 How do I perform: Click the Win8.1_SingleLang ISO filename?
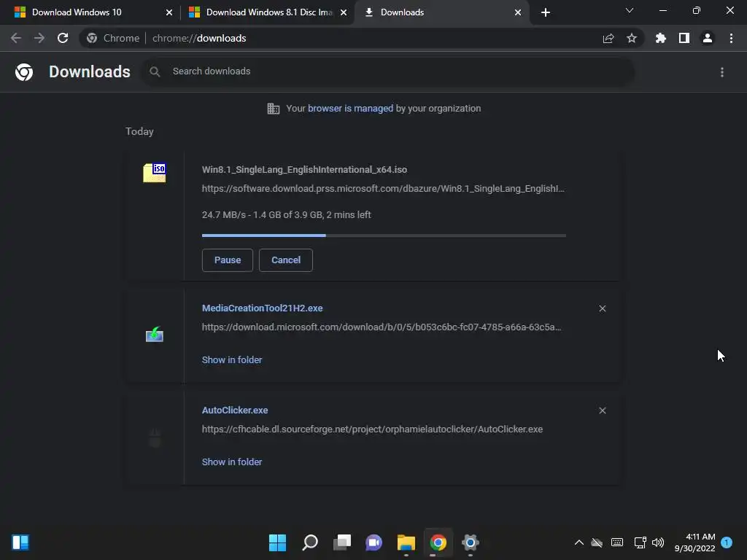(x=304, y=169)
